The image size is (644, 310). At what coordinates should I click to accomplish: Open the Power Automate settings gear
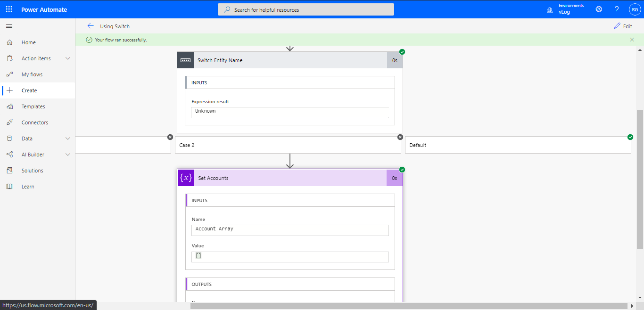(598, 9)
